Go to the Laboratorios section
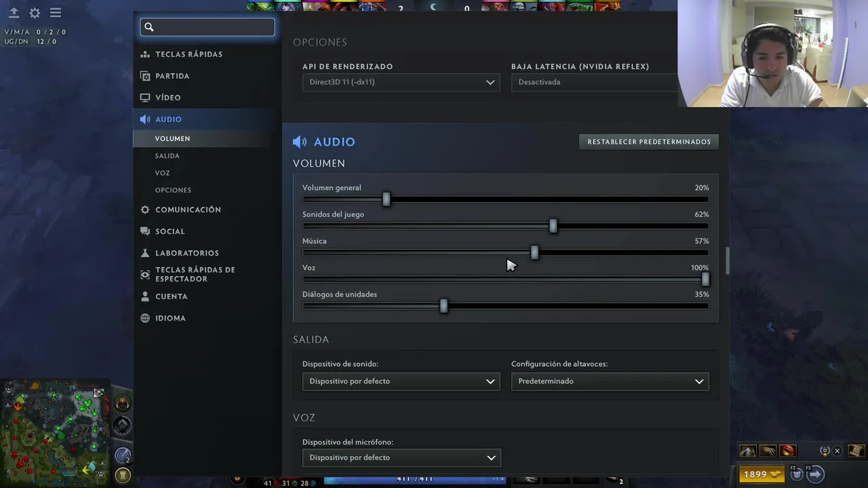Viewport: 868px width, 488px height. 186,253
